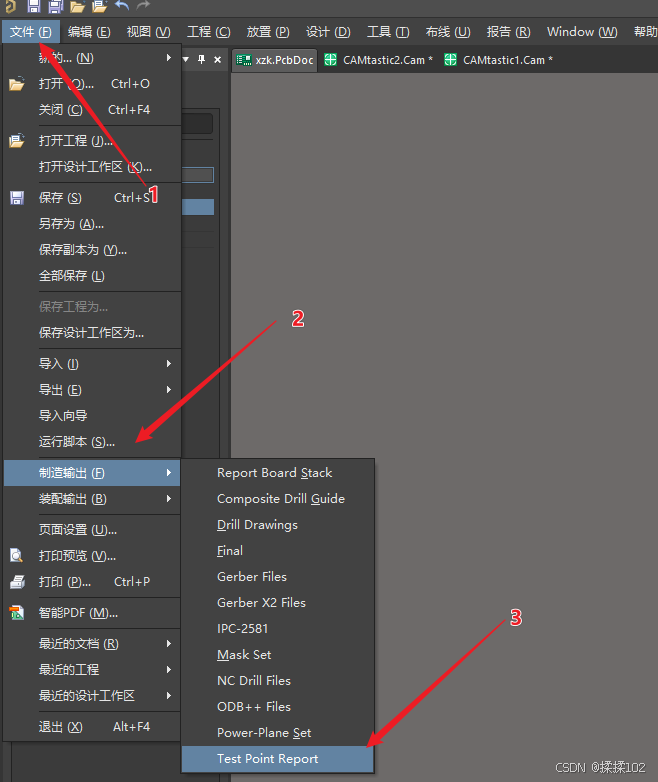Select the Final output option

(277, 551)
